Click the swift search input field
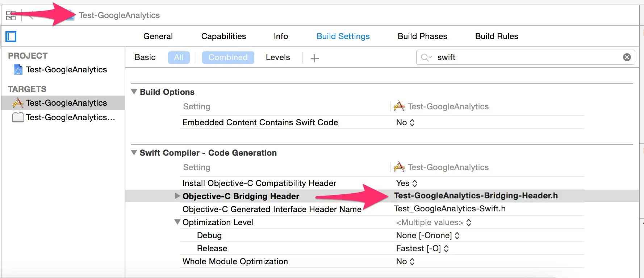The width and height of the screenshot is (644, 278). click(525, 58)
